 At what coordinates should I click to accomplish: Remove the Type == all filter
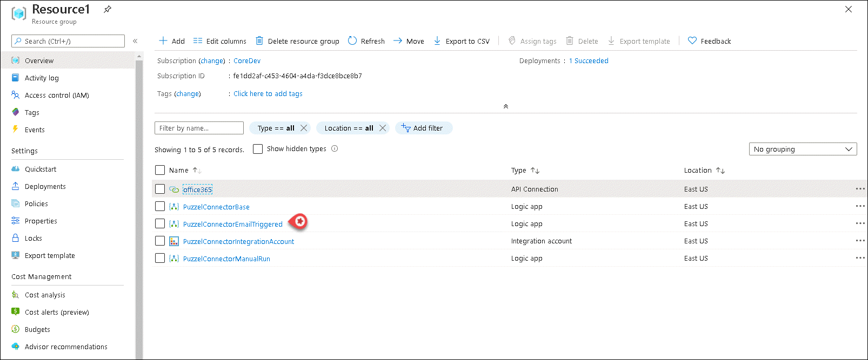point(304,128)
